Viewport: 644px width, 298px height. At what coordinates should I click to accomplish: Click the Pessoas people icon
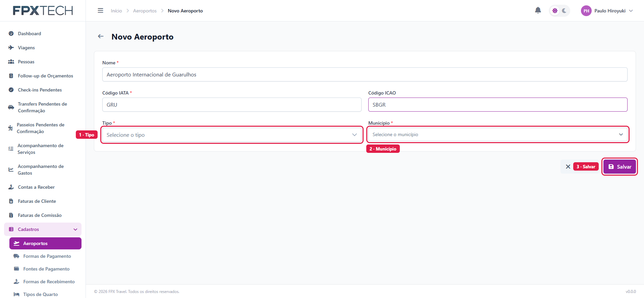tap(11, 62)
